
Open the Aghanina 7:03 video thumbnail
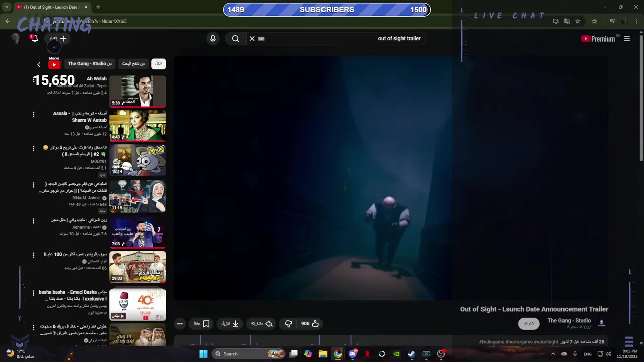(137, 233)
